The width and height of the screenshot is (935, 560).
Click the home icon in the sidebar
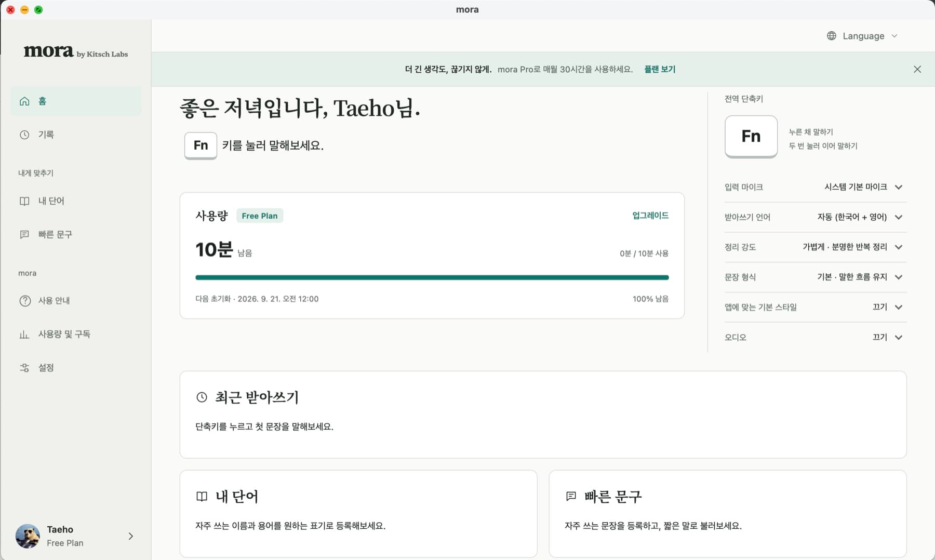[24, 101]
